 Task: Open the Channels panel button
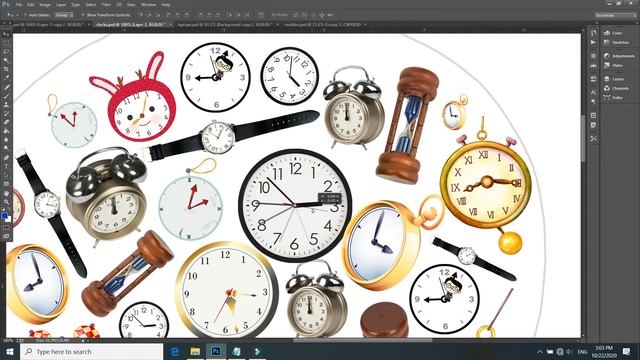(616, 88)
